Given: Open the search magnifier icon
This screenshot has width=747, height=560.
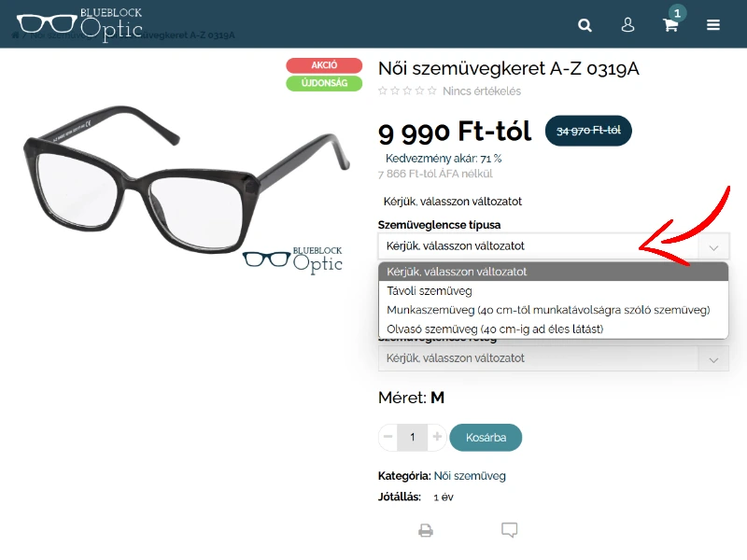Looking at the screenshot, I should [585, 25].
